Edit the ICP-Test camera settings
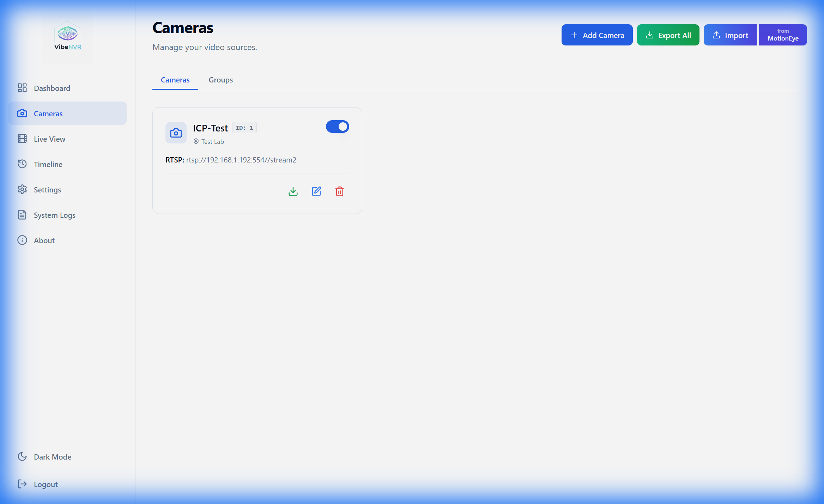The height and width of the screenshot is (504, 824). coord(316,191)
